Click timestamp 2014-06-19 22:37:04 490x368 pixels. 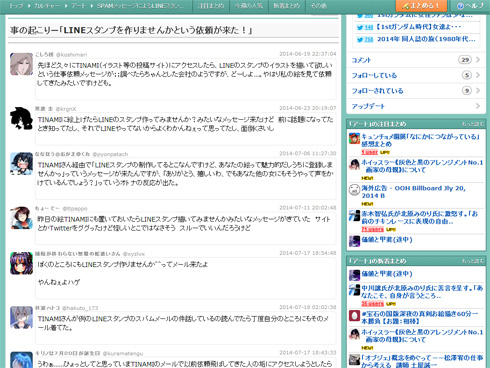click(x=308, y=54)
